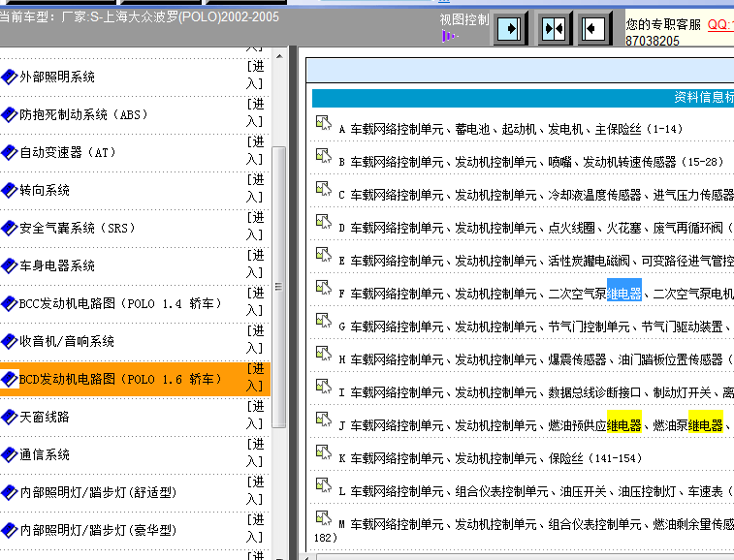Image resolution: width=734 pixels, height=560 pixels.
Task: Click the left panel vertical scrollbar thumb
Action: (x=279, y=286)
